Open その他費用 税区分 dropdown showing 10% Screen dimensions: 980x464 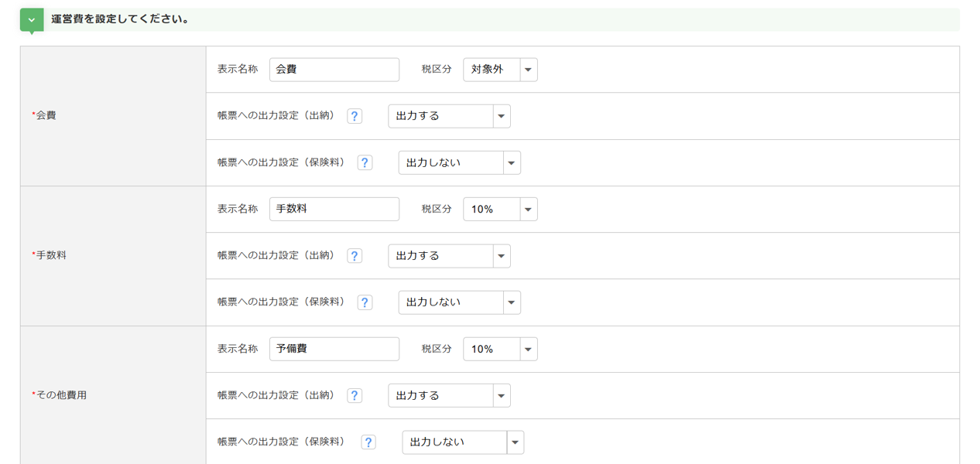pyautogui.click(x=500, y=349)
